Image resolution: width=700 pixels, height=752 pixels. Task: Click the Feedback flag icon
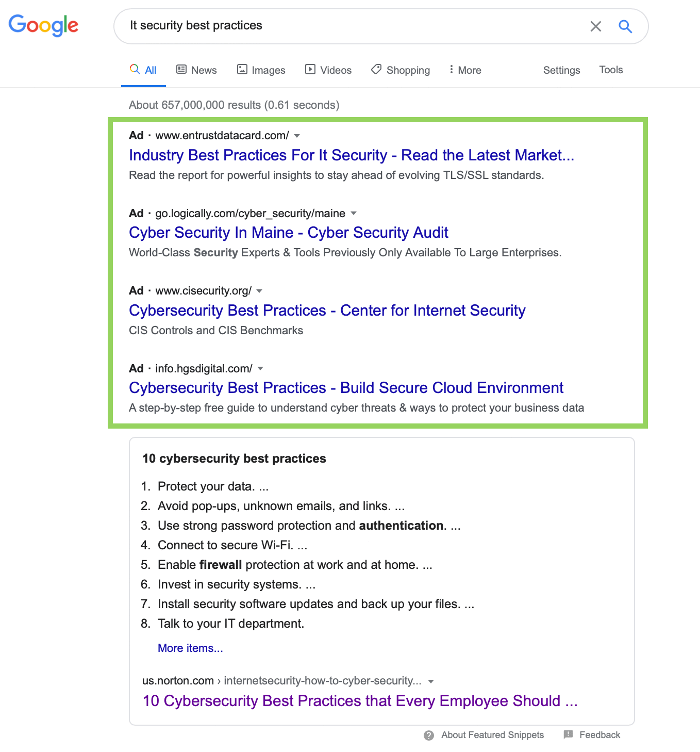(568, 734)
